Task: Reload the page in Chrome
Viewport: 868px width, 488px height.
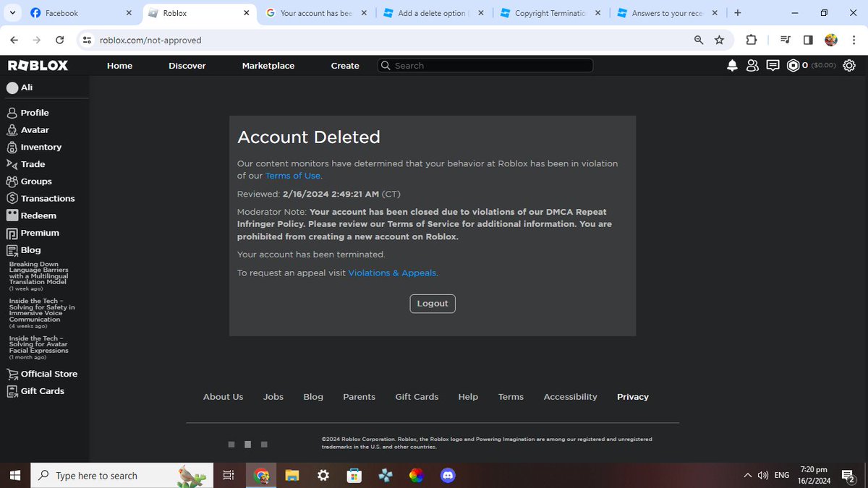Action: click(x=59, y=40)
